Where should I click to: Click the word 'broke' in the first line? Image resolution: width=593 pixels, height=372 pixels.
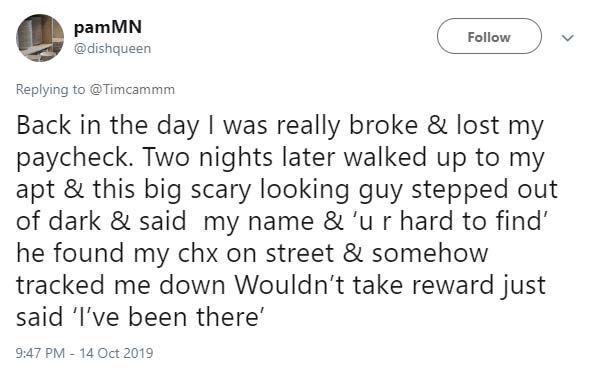click(x=383, y=125)
